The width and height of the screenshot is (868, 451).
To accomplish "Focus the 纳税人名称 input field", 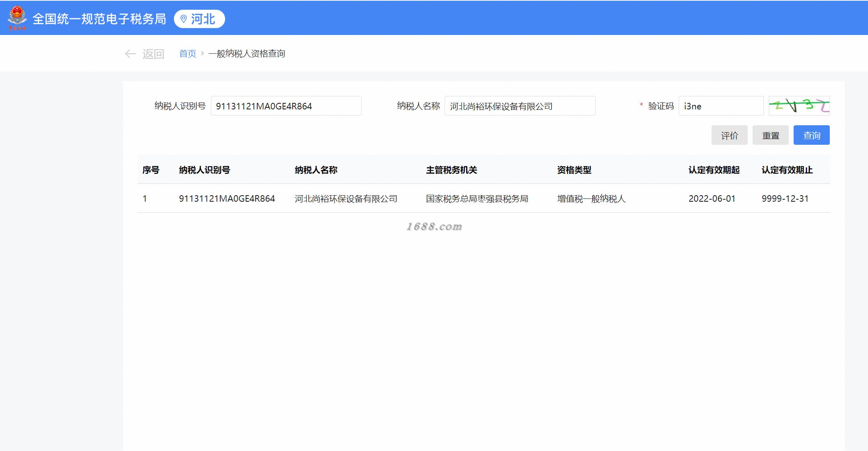I will coord(519,106).
